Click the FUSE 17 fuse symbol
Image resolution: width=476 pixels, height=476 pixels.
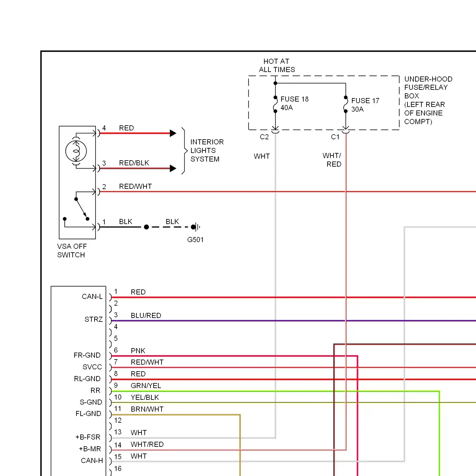pos(346,104)
